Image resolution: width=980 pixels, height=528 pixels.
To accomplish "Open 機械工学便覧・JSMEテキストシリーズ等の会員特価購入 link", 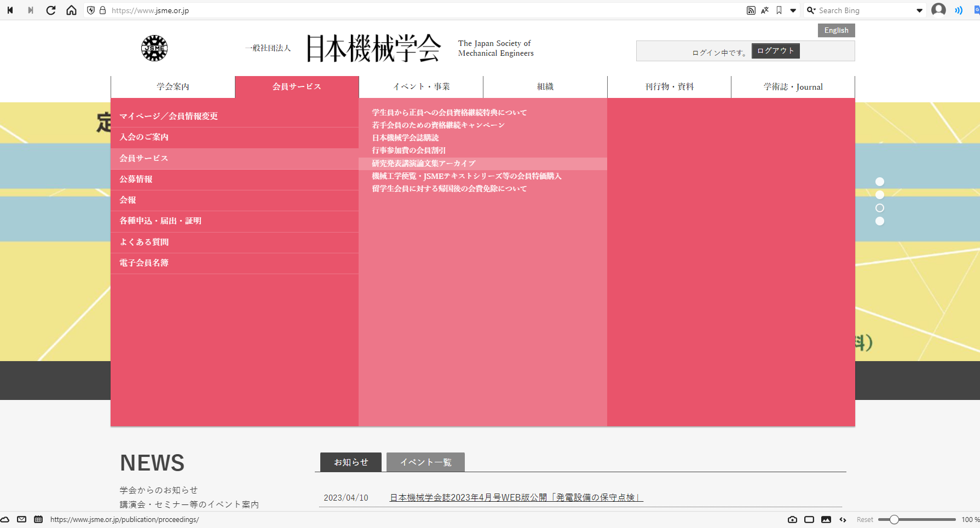I will [466, 176].
